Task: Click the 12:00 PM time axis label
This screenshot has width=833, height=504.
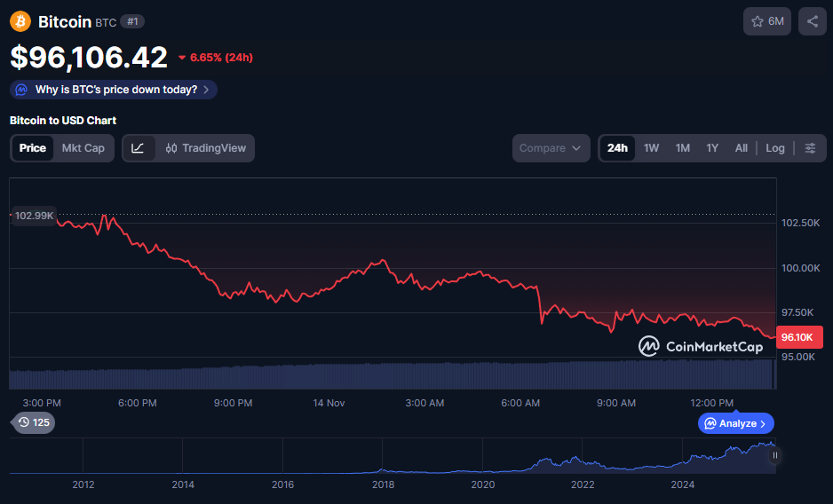Action: 711,403
